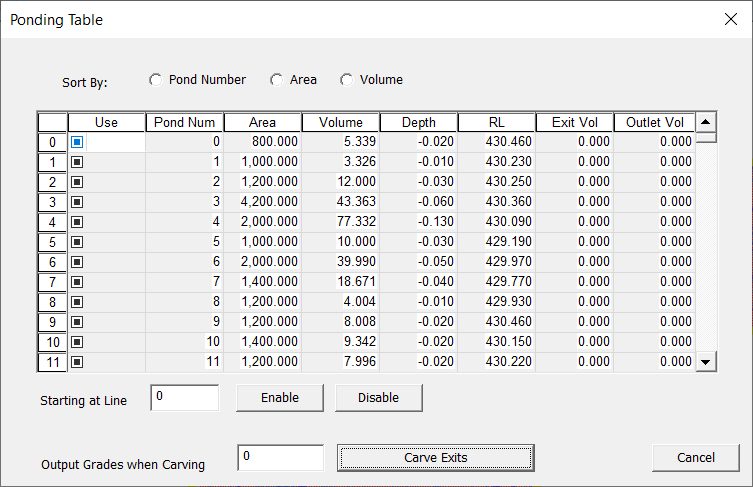This screenshot has height=487, width=753.
Task: Select the Area sort radio button
Action: click(277, 80)
